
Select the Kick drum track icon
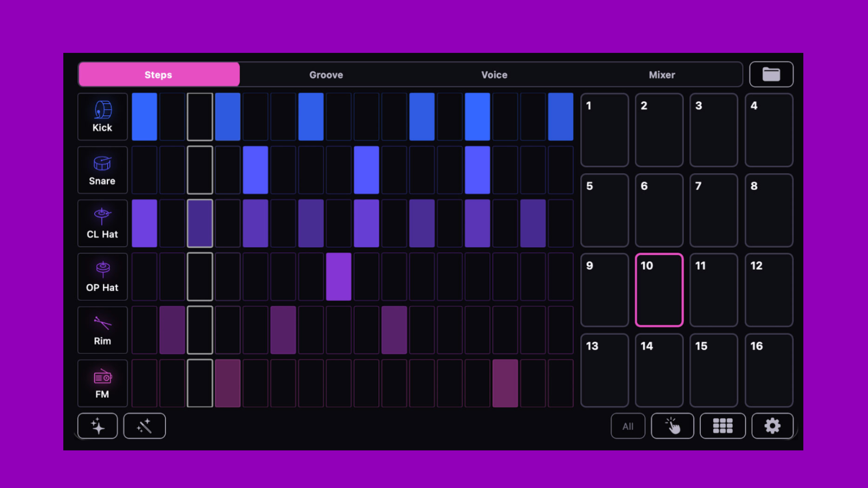pyautogui.click(x=103, y=117)
